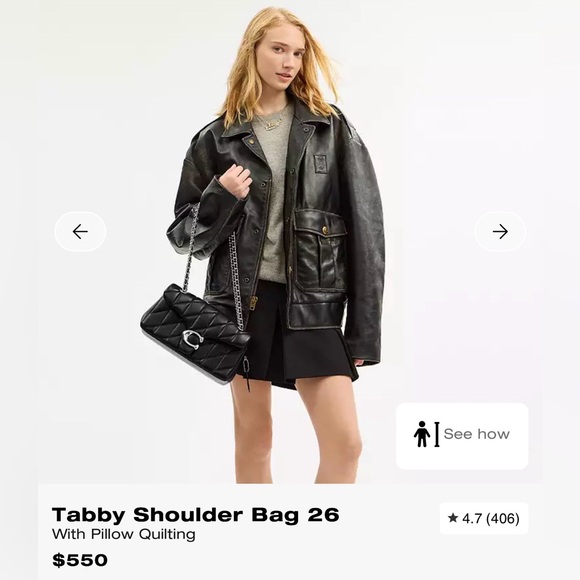Click the model's face in photo

coord(283,59)
